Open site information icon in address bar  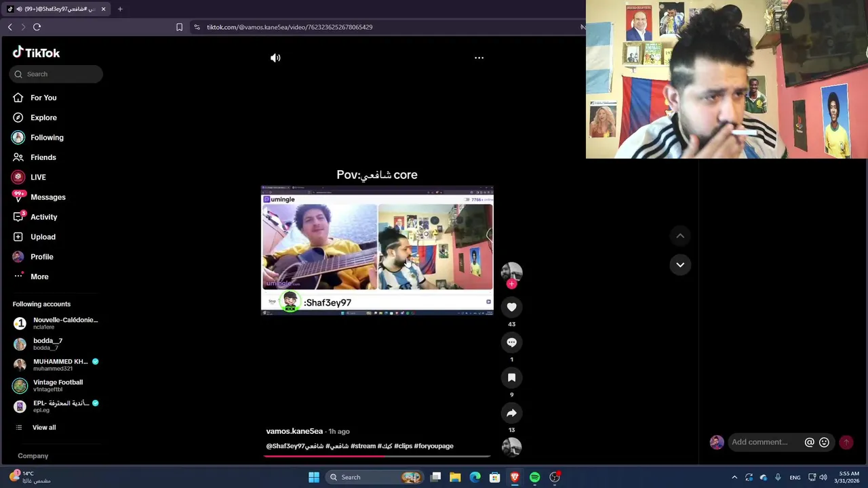(x=197, y=27)
